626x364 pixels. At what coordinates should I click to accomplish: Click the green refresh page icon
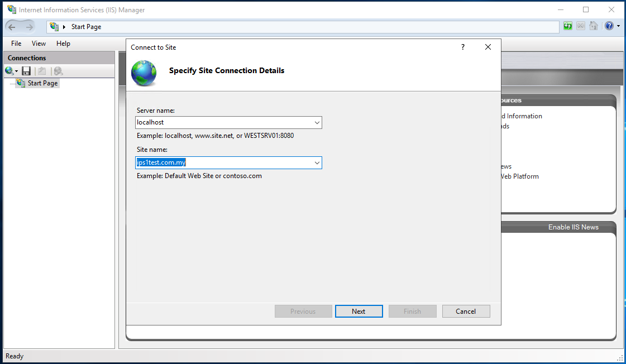[568, 26]
